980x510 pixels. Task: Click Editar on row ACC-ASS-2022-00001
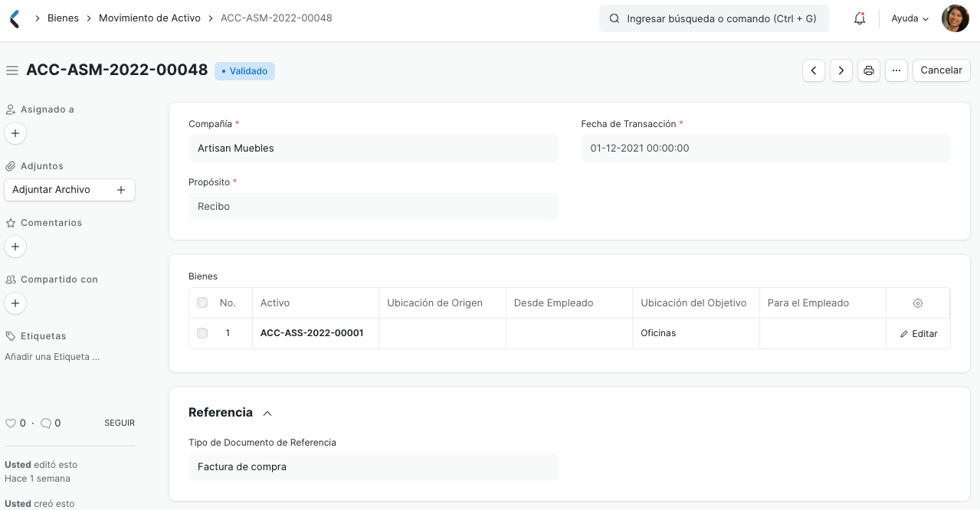click(x=919, y=334)
